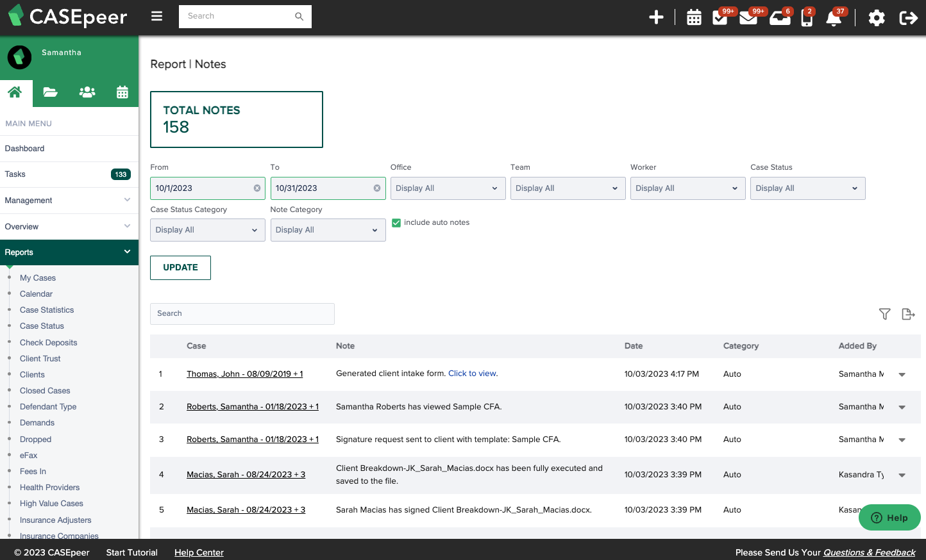926x560 pixels.
Task: Open the settings gear icon
Action: point(877,18)
